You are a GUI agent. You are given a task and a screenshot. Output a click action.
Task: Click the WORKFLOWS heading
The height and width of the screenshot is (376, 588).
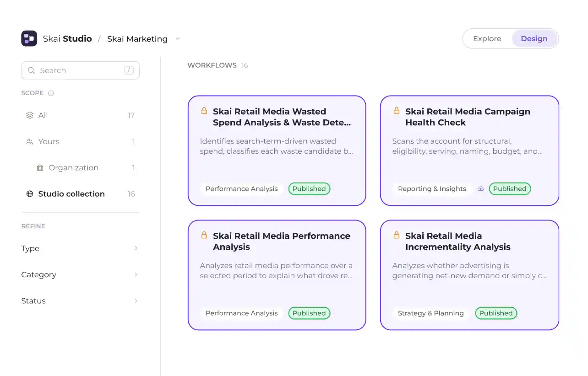pyautogui.click(x=212, y=65)
